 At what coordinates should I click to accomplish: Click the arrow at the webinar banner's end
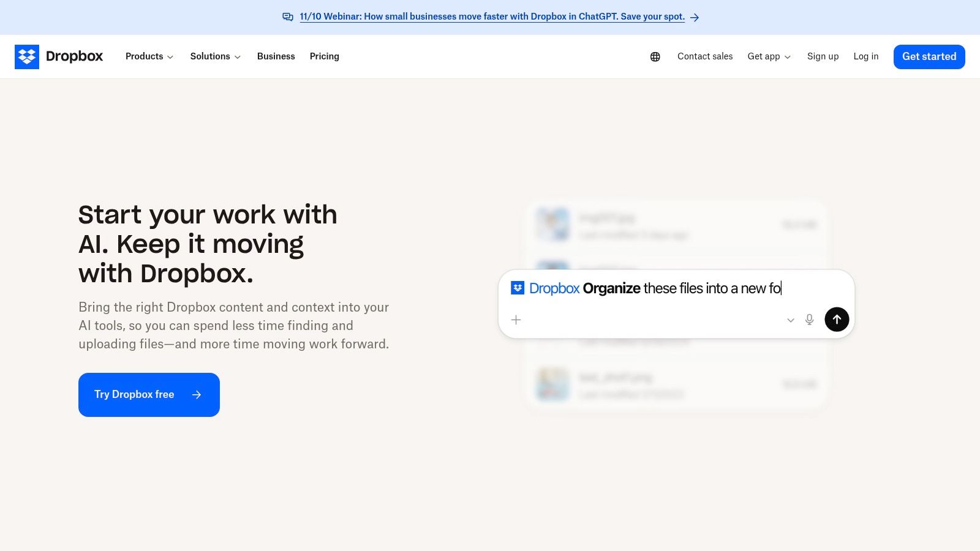pyautogui.click(x=695, y=17)
